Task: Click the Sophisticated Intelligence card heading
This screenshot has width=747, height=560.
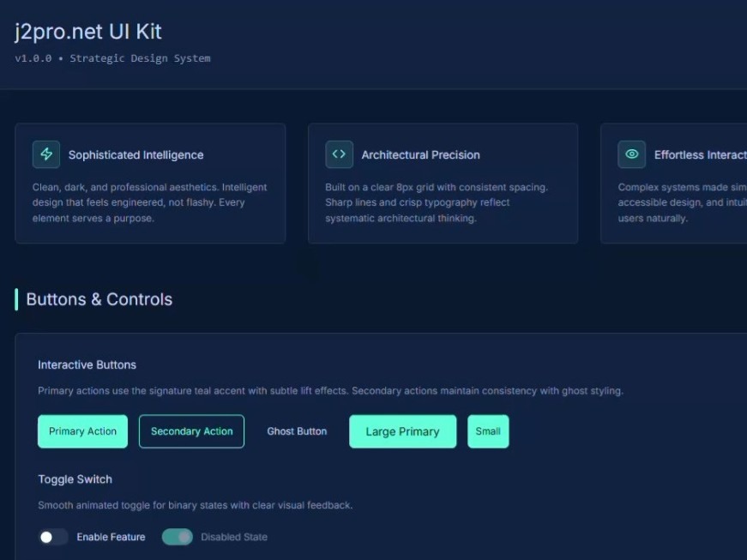Action: pyautogui.click(x=136, y=154)
